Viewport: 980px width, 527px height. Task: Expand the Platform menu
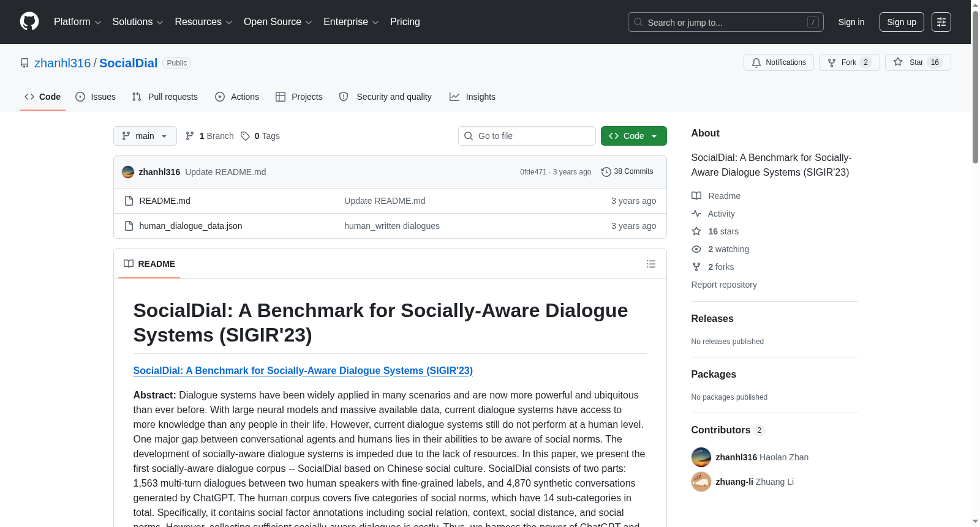(78, 22)
